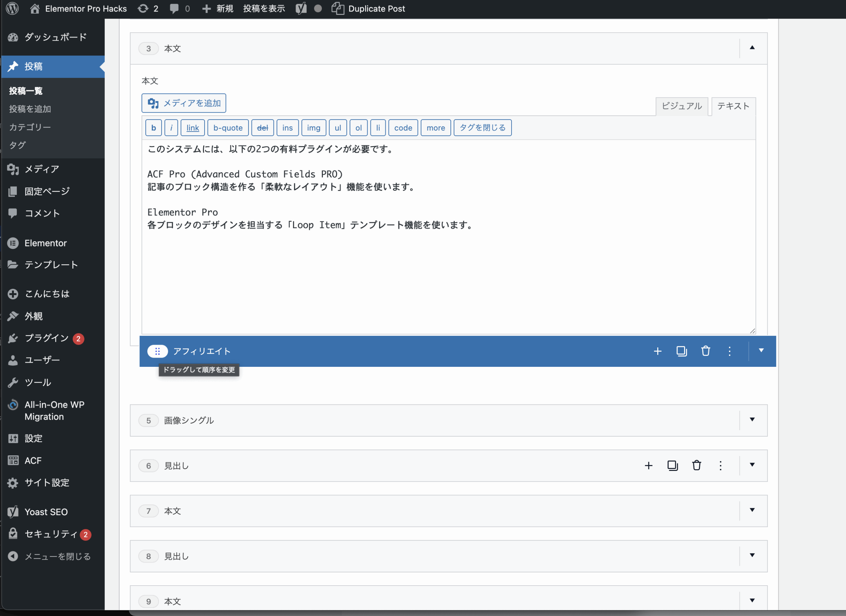Click メニューを閉じる to collapse sidebar

(x=58, y=556)
